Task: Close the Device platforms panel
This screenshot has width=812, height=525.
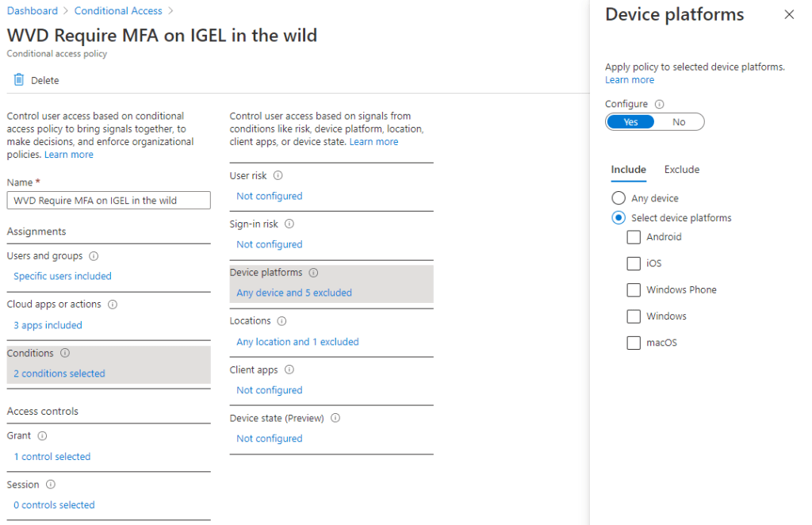Action: [789, 14]
